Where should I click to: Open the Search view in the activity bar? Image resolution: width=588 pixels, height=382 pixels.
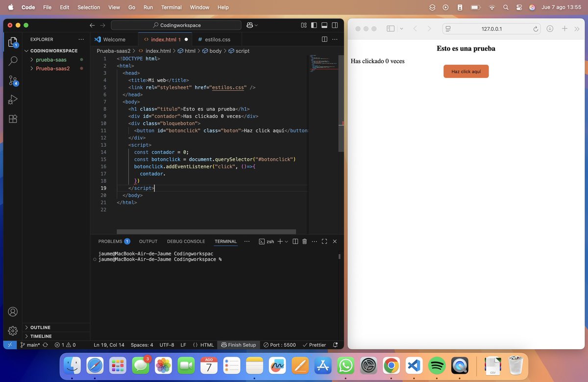(x=13, y=61)
